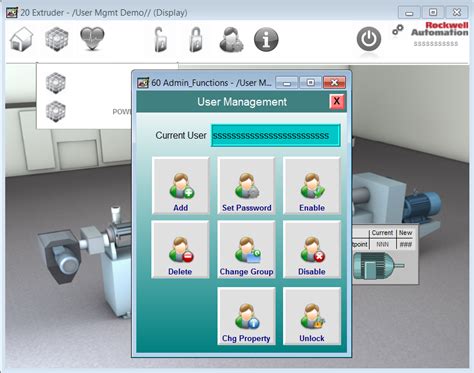Click the New ### setpoint value field

(406, 244)
